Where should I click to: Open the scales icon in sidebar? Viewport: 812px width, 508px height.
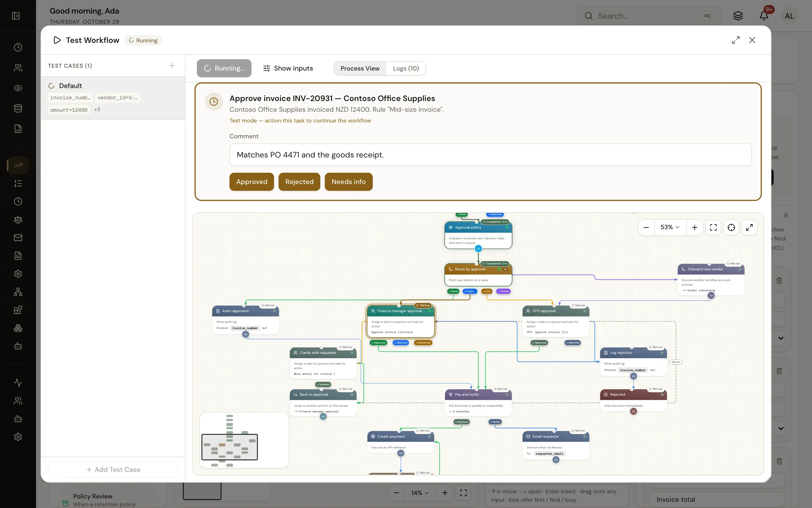[18, 220]
